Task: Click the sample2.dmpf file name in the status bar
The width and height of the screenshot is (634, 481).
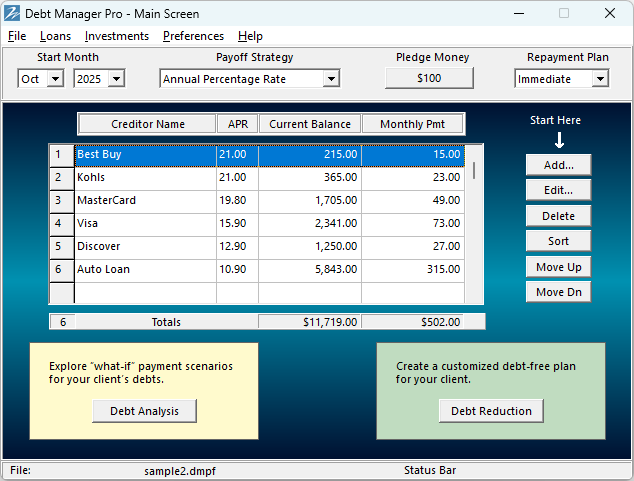Action: 180,471
